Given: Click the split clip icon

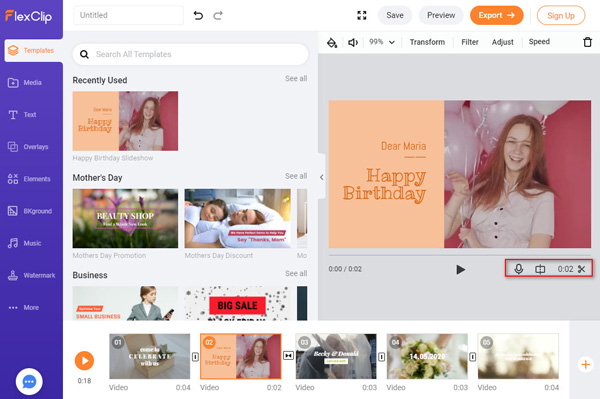Looking at the screenshot, I should [540, 269].
